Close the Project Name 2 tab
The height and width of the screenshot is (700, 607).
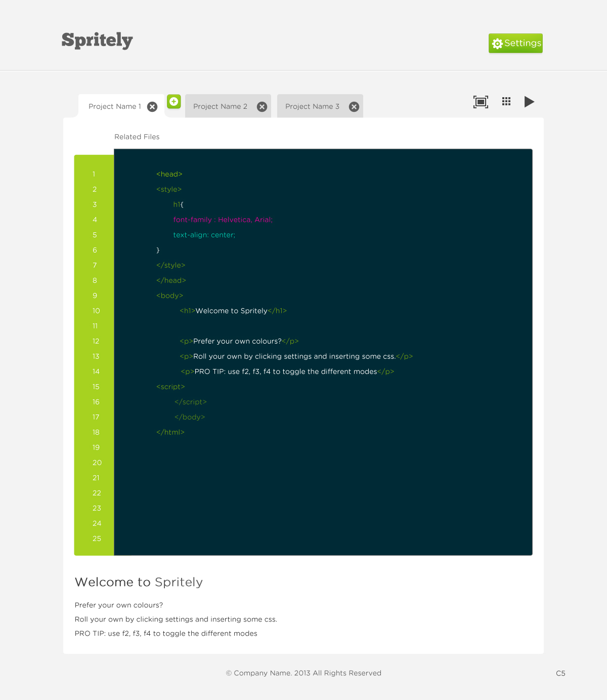click(262, 106)
